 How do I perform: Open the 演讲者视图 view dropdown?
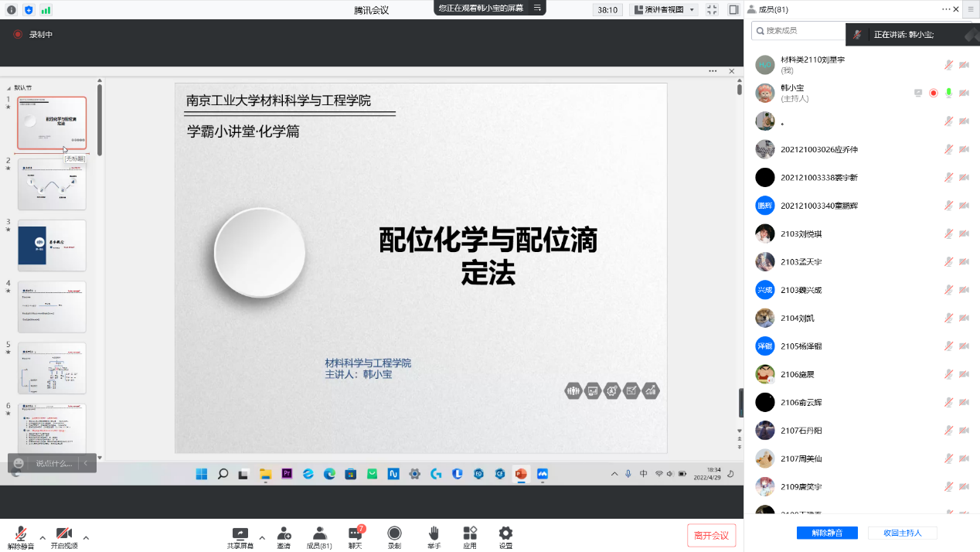tap(664, 10)
